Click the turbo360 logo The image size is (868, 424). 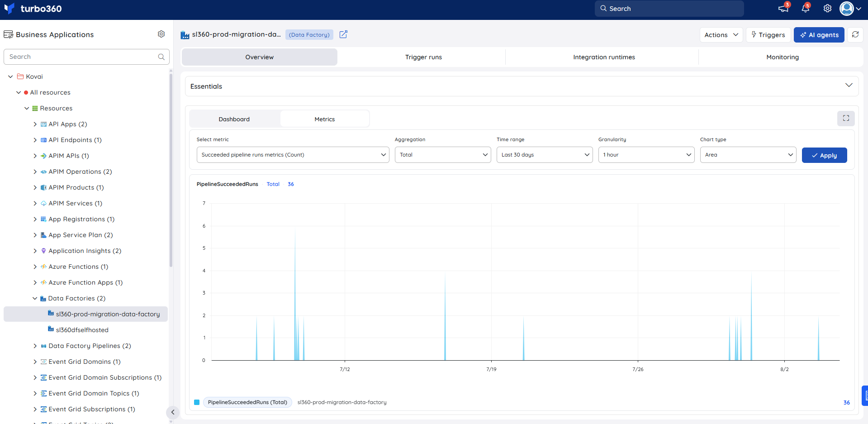pos(33,9)
